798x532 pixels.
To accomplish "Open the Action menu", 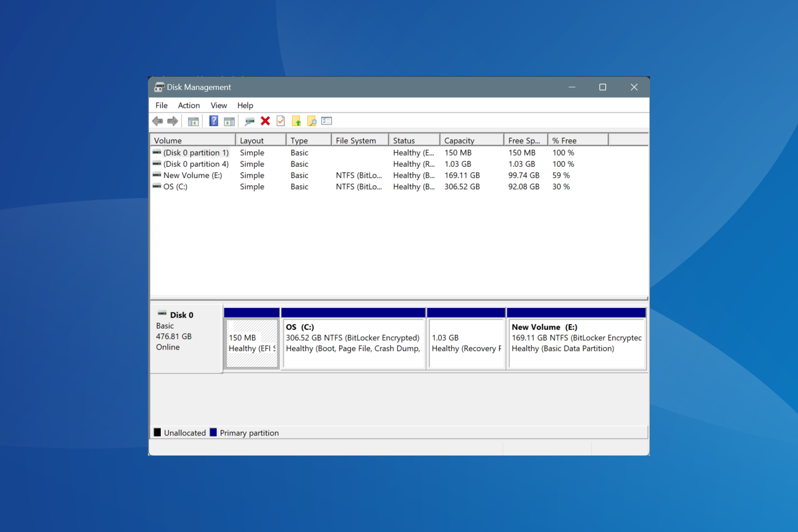I will [189, 106].
